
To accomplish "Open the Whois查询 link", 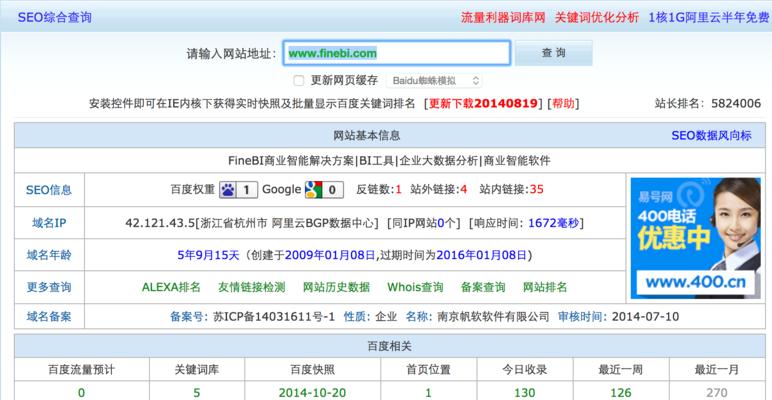I will pos(416,287).
